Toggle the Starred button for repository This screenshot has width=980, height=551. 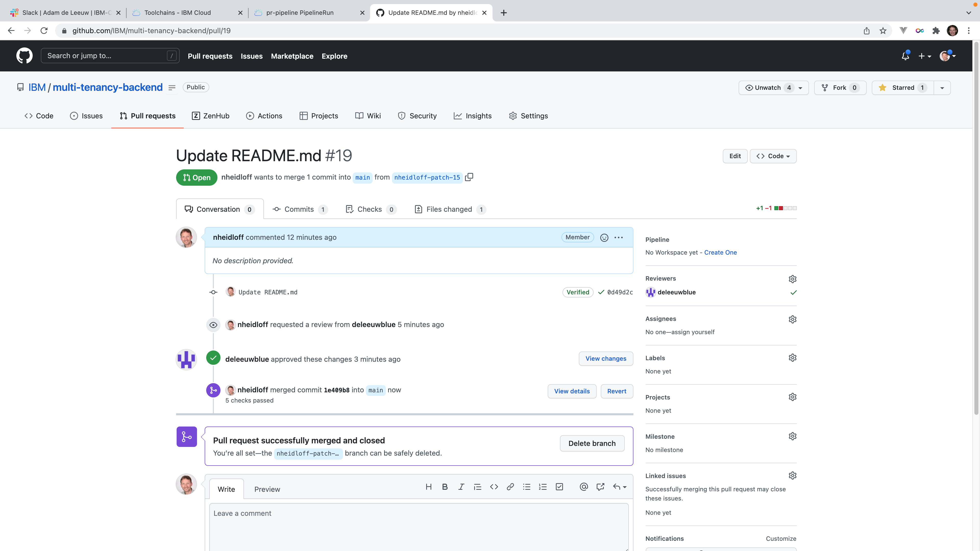point(903,87)
